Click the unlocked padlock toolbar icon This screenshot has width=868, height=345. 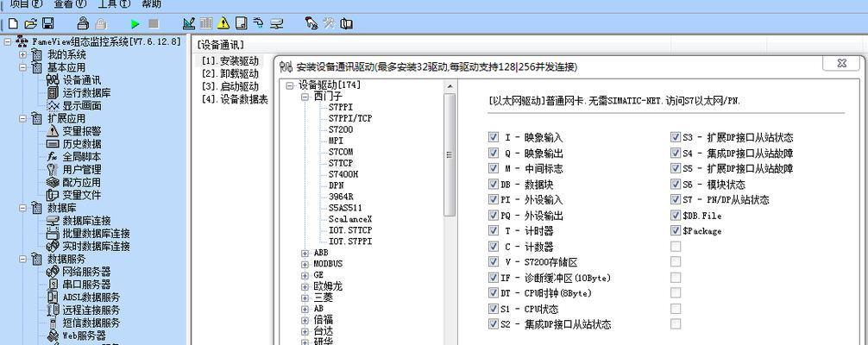click(83, 23)
